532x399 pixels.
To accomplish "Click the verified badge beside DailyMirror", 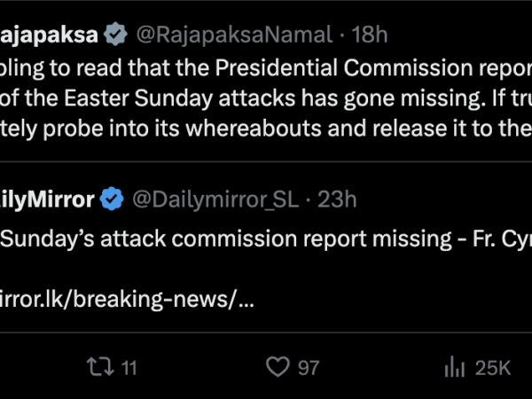I will (x=112, y=199).
